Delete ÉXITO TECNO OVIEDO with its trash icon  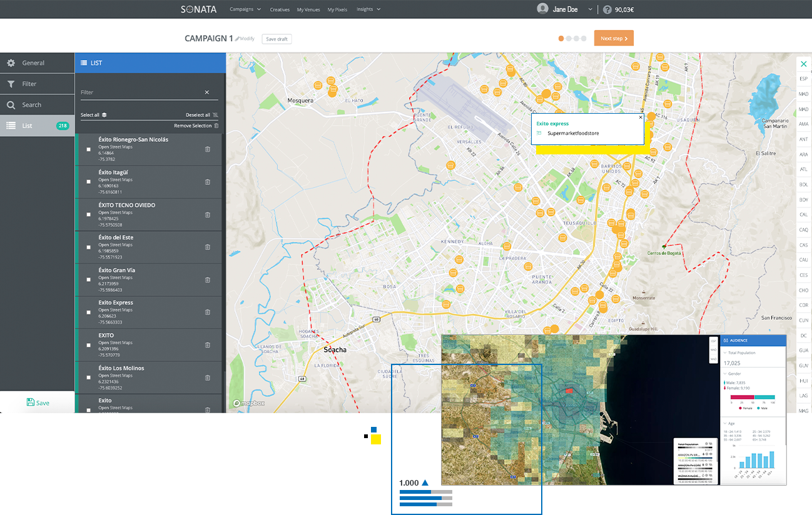click(x=208, y=215)
